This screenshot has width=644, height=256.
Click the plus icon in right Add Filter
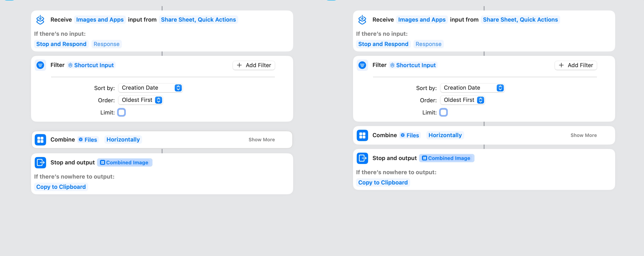(x=561, y=65)
